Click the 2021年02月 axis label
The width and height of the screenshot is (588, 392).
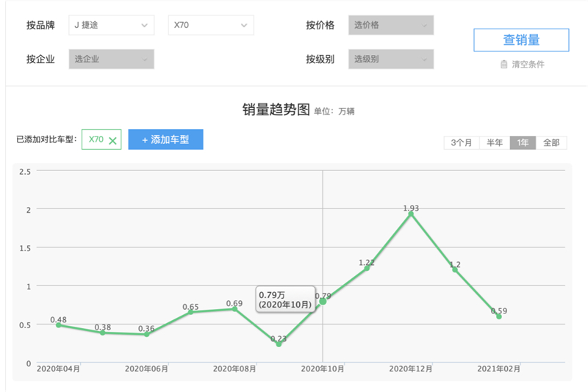(x=499, y=369)
